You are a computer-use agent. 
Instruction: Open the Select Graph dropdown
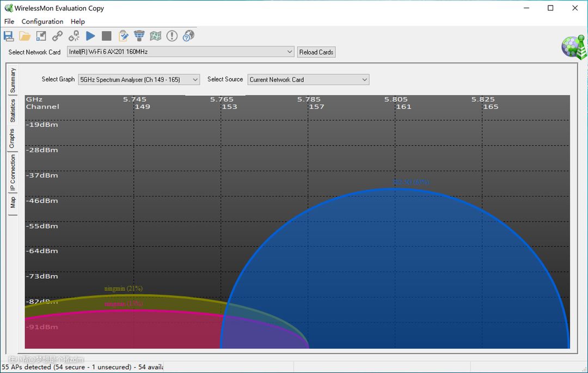click(x=195, y=80)
